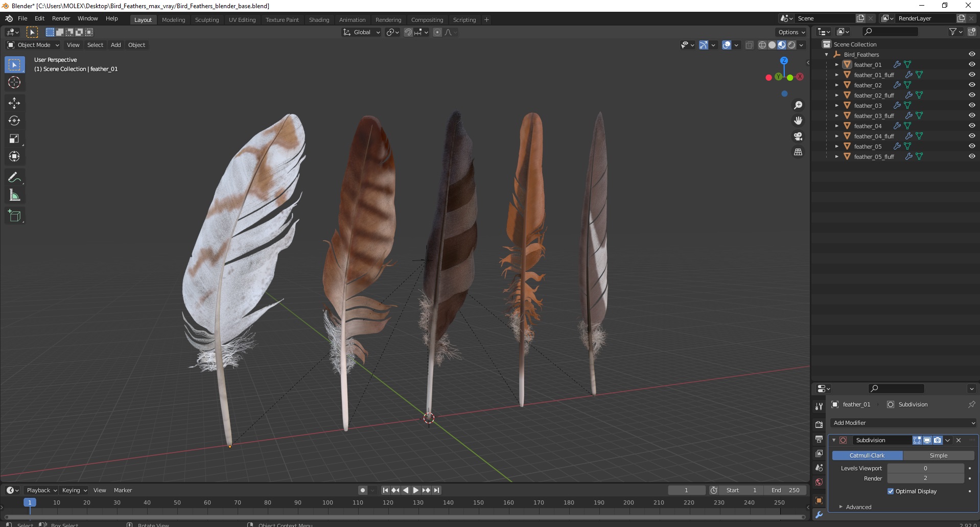Open the viewport Options dropdown
This screenshot has width=980, height=527.
click(791, 32)
